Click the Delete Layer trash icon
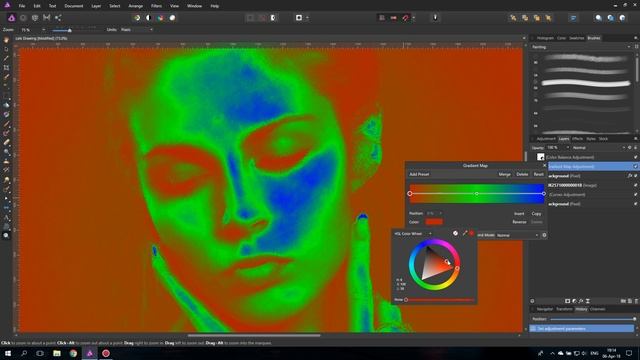Image resolution: width=640 pixels, height=360 pixels. coord(636,301)
